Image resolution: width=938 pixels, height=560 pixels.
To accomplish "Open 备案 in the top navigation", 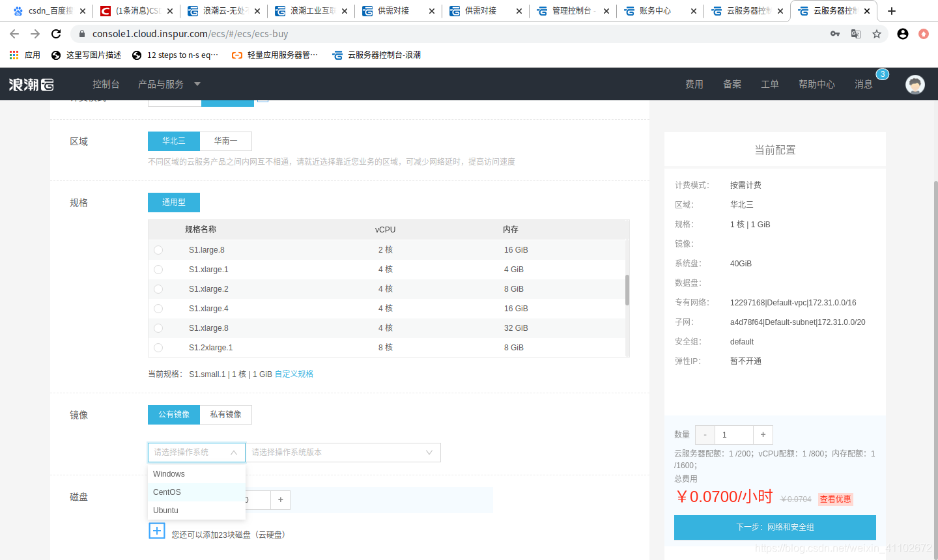I will pos(732,85).
